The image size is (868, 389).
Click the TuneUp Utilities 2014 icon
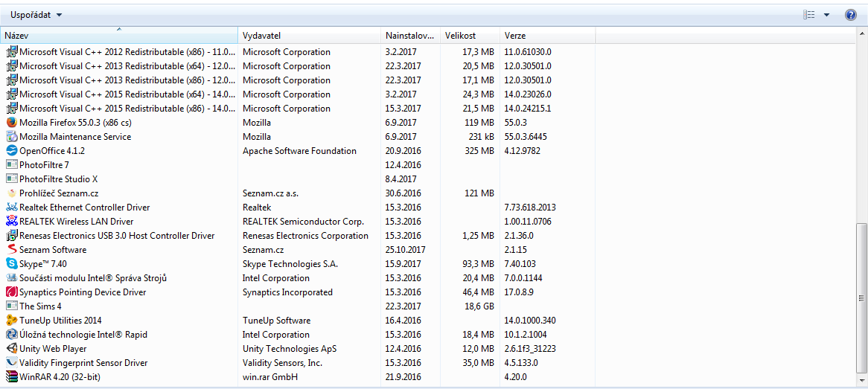click(11, 321)
